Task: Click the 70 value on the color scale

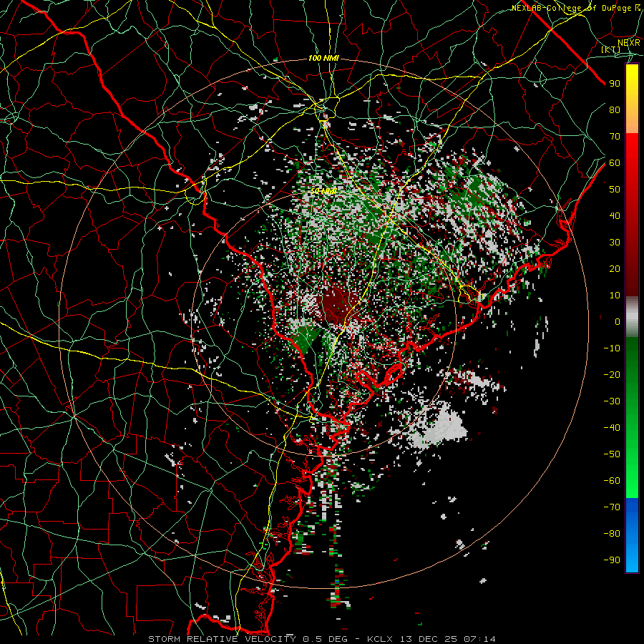Action: 615,137
